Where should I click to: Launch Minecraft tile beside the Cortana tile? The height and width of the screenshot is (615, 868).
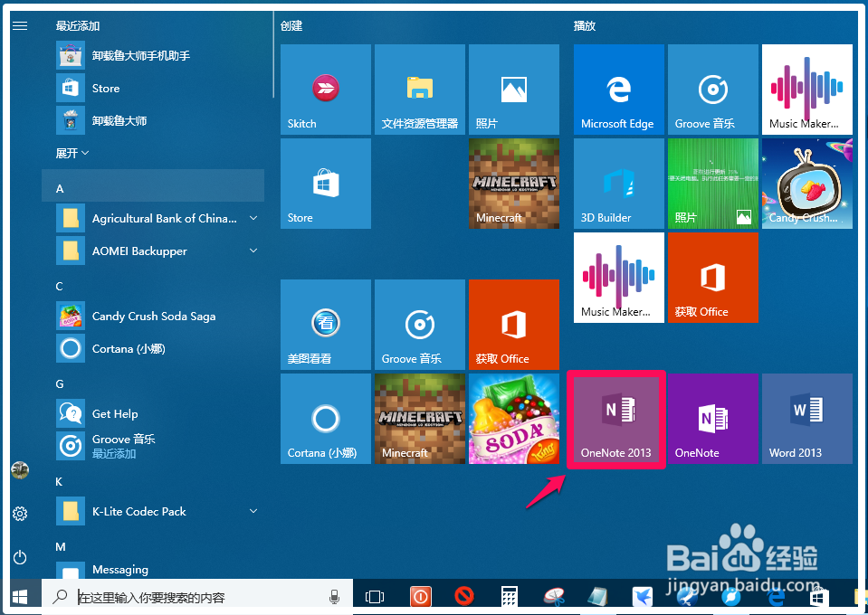[x=420, y=418]
